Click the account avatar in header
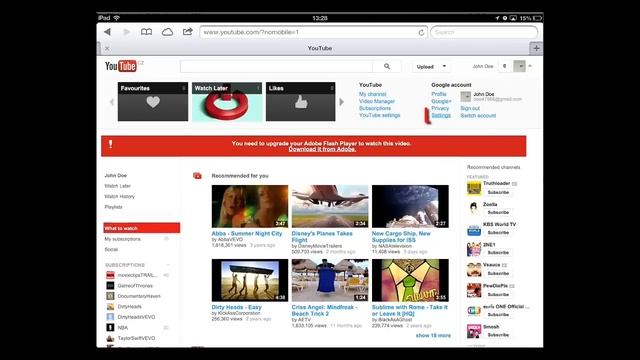640x360 pixels. (519, 66)
